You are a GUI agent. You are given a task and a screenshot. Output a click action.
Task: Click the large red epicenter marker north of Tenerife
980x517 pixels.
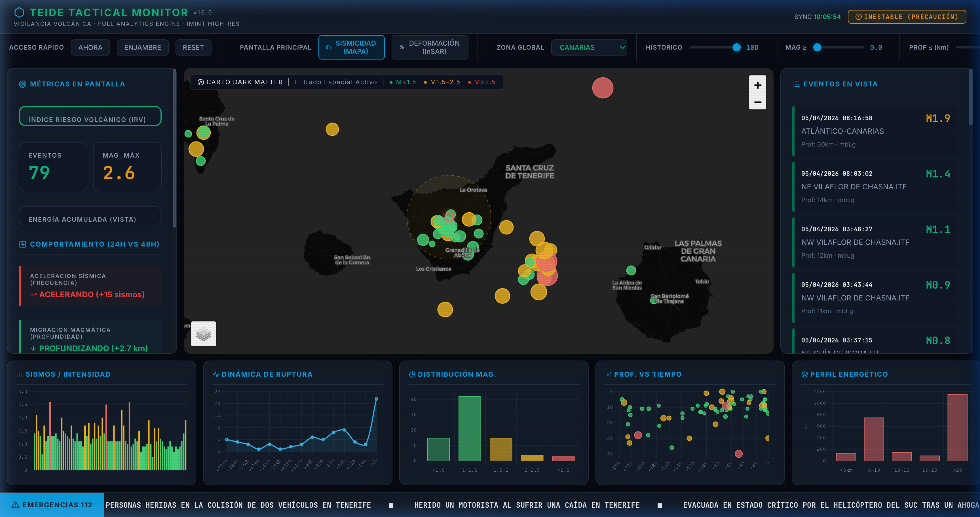[603, 88]
